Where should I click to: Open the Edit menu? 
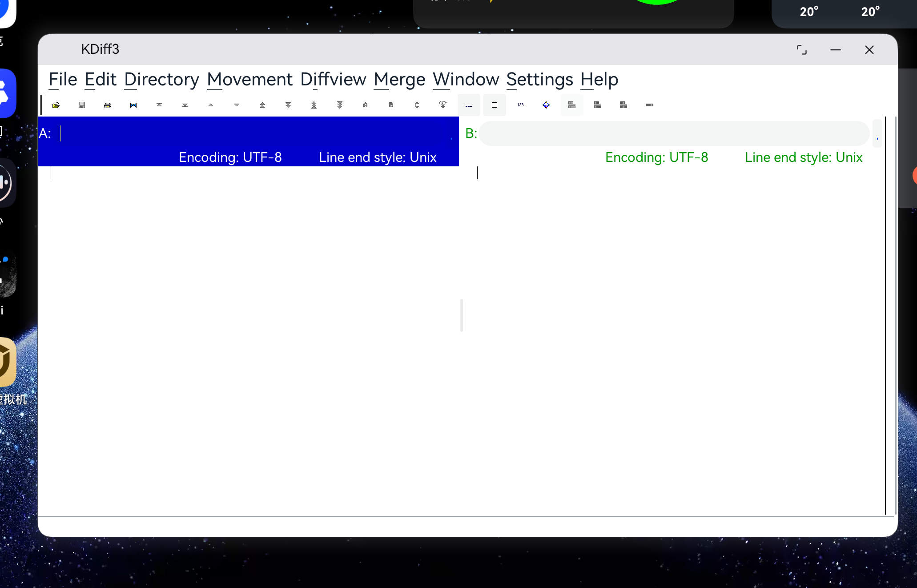click(101, 80)
